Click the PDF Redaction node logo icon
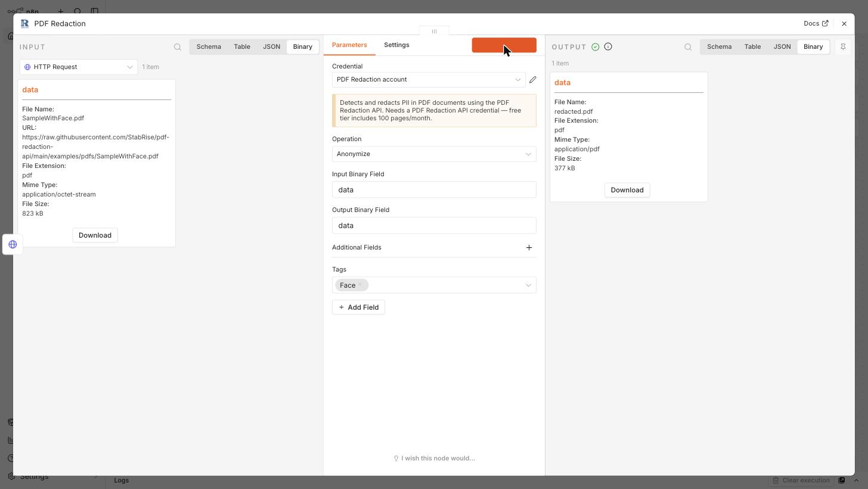 tap(24, 24)
